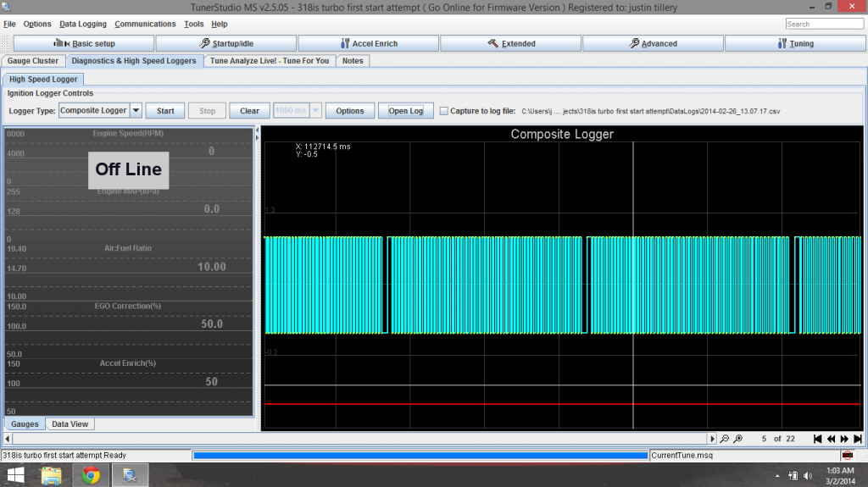Go to next log page
The height and width of the screenshot is (487, 868).
click(844, 439)
